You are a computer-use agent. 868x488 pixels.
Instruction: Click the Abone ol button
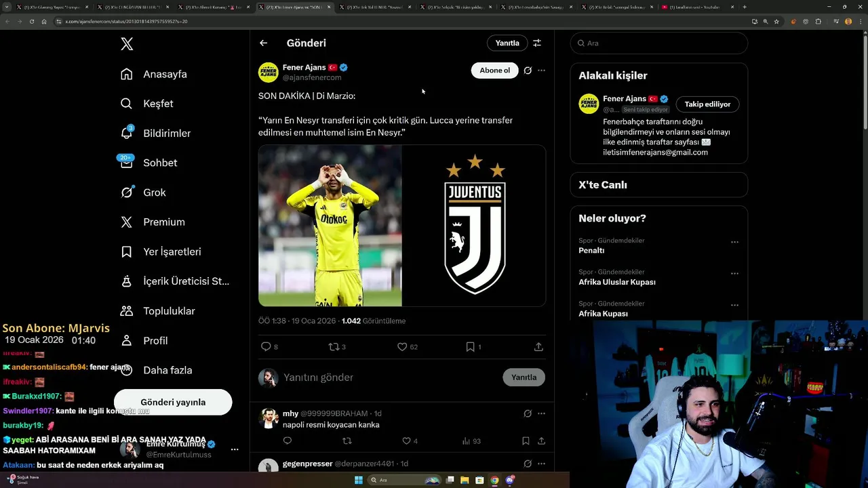494,70
